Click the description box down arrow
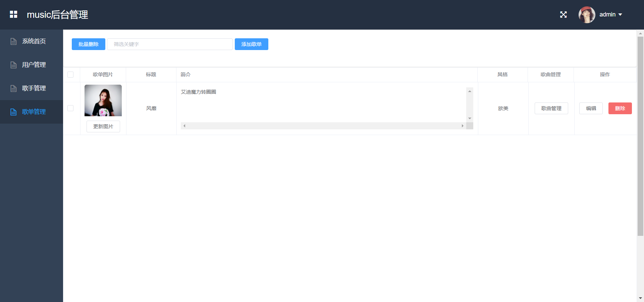The width and height of the screenshot is (644, 302). pos(470,118)
